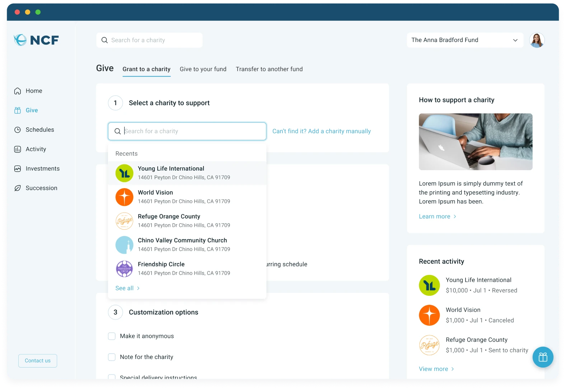Open Schedules clock icon in sidebar
The height and width of the screenshot is (392, 566).
17,130
